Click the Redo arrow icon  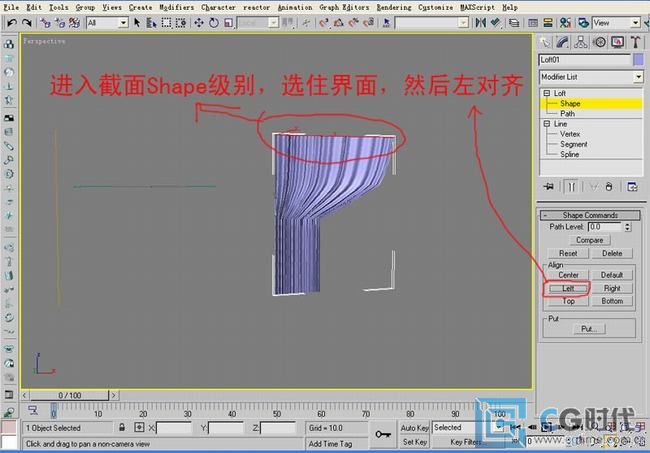tap(27, 23)
